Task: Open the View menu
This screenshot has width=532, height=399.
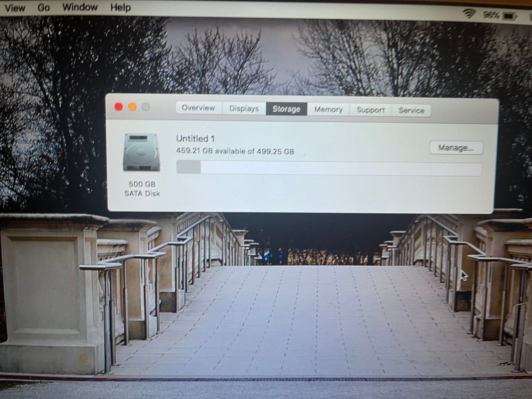Action: click(15, 7)
